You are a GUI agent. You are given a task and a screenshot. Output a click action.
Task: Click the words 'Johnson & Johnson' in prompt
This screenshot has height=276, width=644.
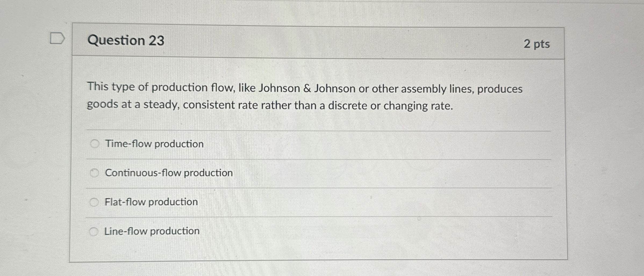(x=307, y=88)
